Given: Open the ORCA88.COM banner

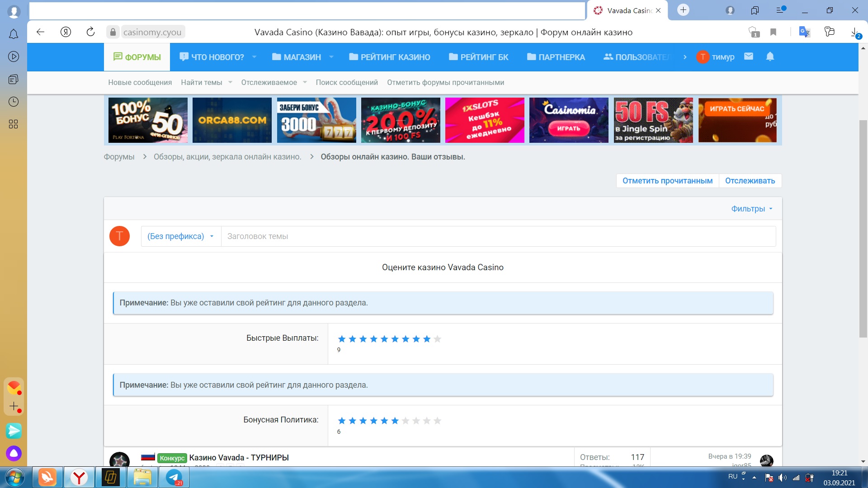Looking at the screenshot, I should (x=232, y=120).
